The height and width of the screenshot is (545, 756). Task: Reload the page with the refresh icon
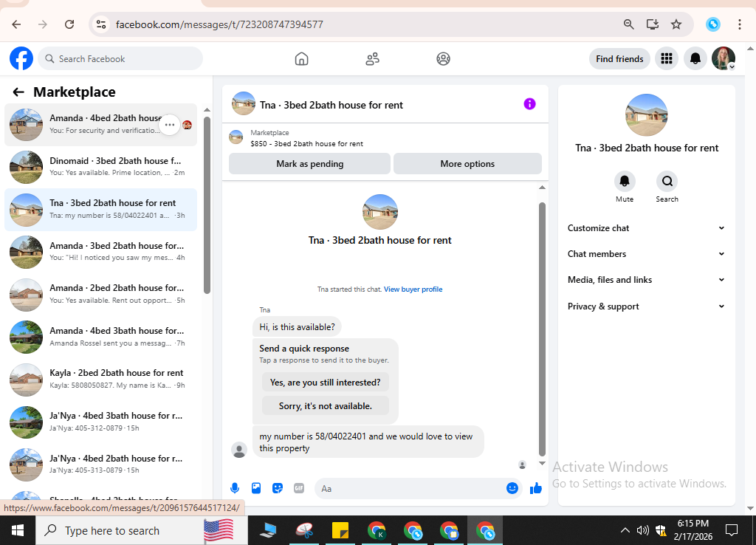69,24
